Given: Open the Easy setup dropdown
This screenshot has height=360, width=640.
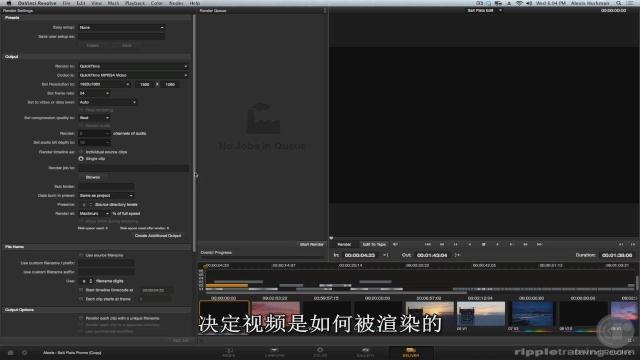Looking at the screenshot, I should pyautogui.click(x=122, y=28).
